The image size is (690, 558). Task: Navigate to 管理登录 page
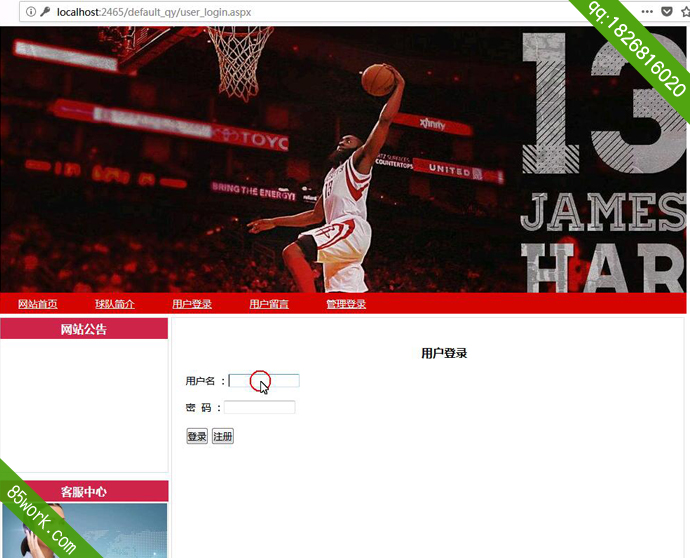pyautogui.click(x=346, y=304)
